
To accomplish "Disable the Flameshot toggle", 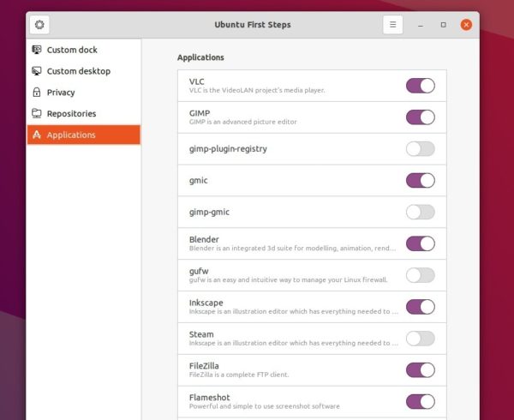I will (421, 402).
